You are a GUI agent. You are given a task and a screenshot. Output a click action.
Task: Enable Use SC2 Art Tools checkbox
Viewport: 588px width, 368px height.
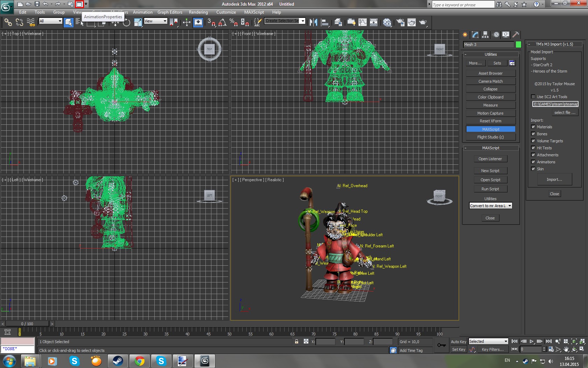pyautogui.click(x=533, y=97)
